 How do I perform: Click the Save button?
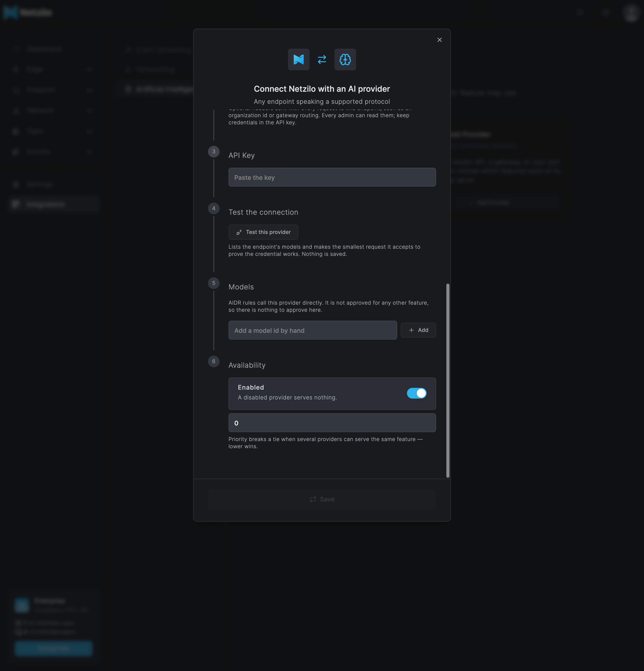(322, 499)
